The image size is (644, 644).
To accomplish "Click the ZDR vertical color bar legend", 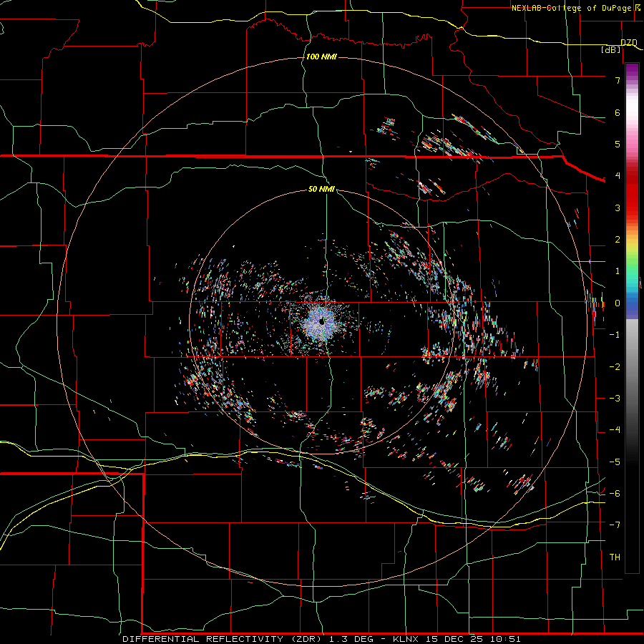I will click(x=632, y=318).
